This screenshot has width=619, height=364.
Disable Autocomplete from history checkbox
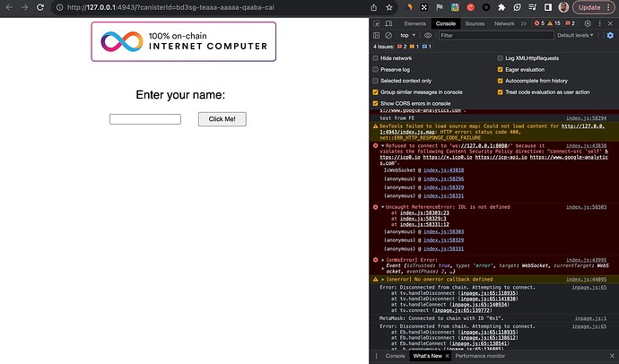pos(501,81)
